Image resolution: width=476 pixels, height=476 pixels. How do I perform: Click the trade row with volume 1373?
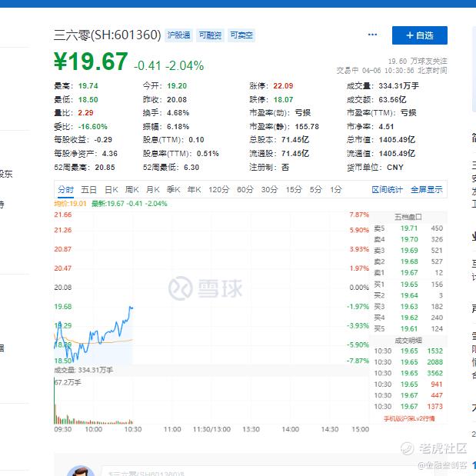tap(408, 407)
